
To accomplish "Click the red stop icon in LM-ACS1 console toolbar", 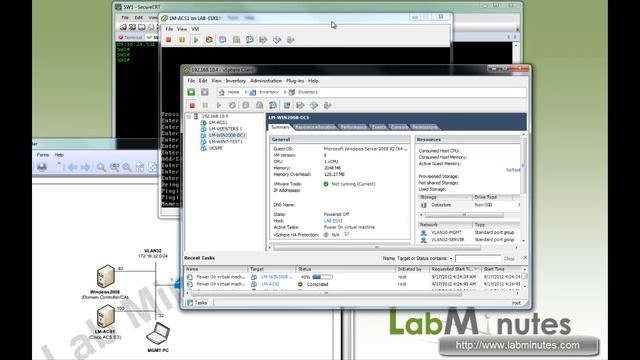I will [x=168, y=40].
